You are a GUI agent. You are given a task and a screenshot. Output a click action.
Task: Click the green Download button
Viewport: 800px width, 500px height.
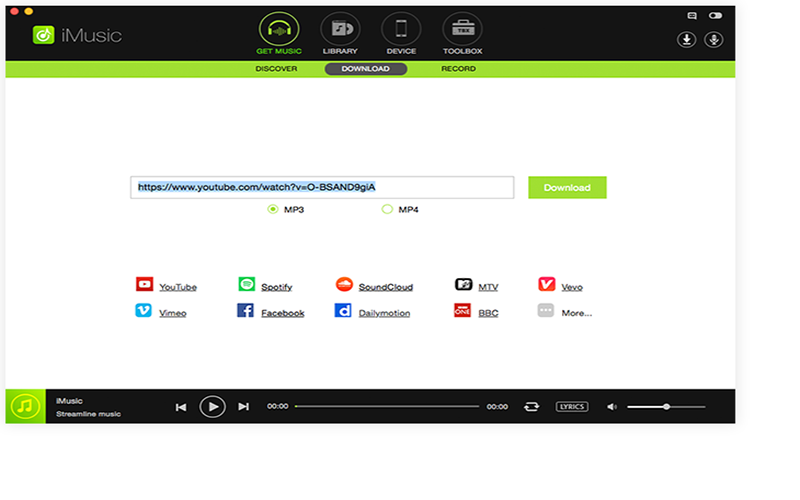click(x=567, y=187)
